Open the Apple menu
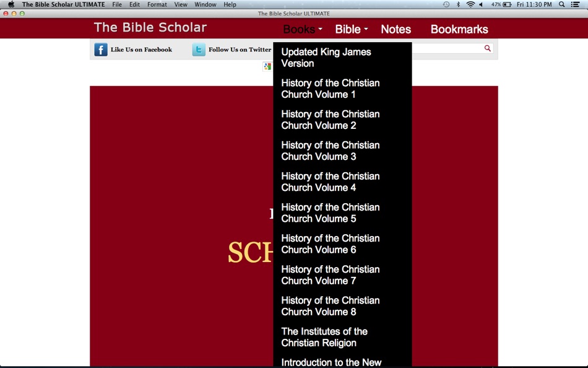 (x=11, y=4)
